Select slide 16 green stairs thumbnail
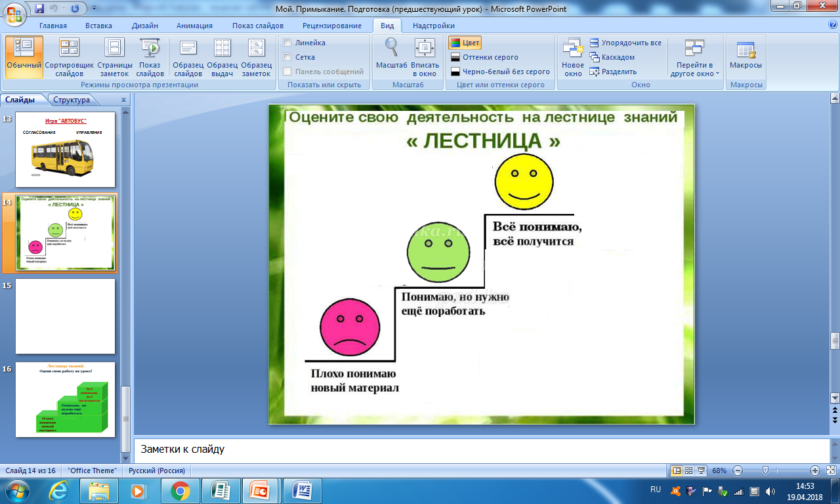The image size is (840, 504). [x=66, y=400]
